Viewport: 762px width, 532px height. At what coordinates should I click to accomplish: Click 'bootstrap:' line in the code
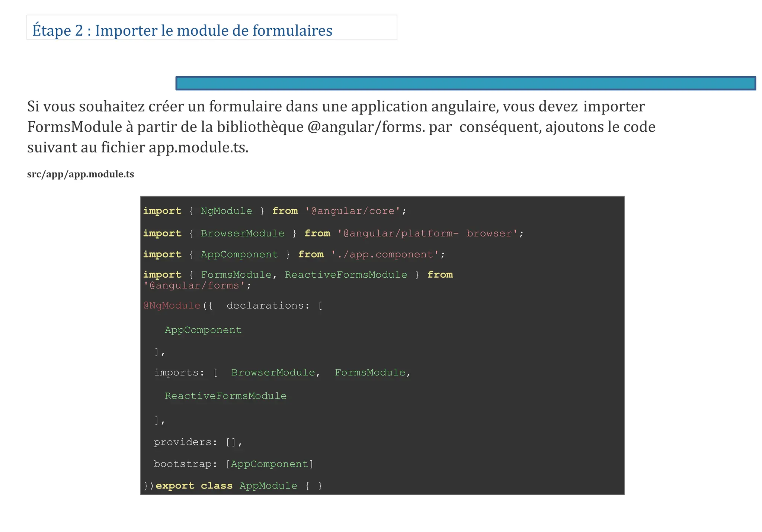click(234, 464)
